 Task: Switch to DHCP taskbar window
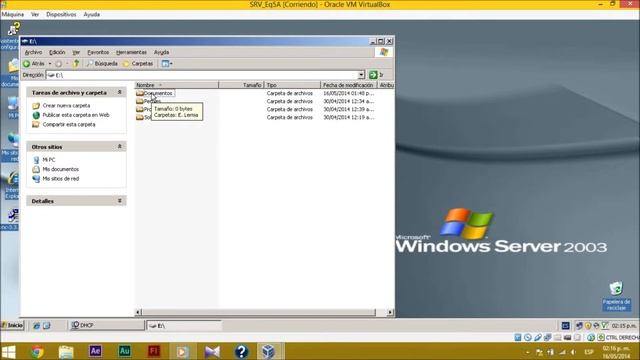coord(106,325)
